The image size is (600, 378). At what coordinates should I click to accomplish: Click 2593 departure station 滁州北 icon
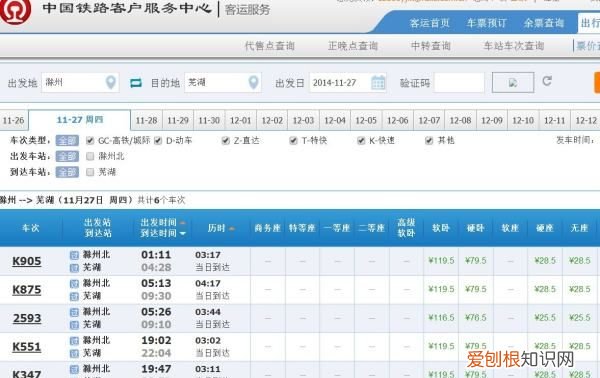click(74, 312)
